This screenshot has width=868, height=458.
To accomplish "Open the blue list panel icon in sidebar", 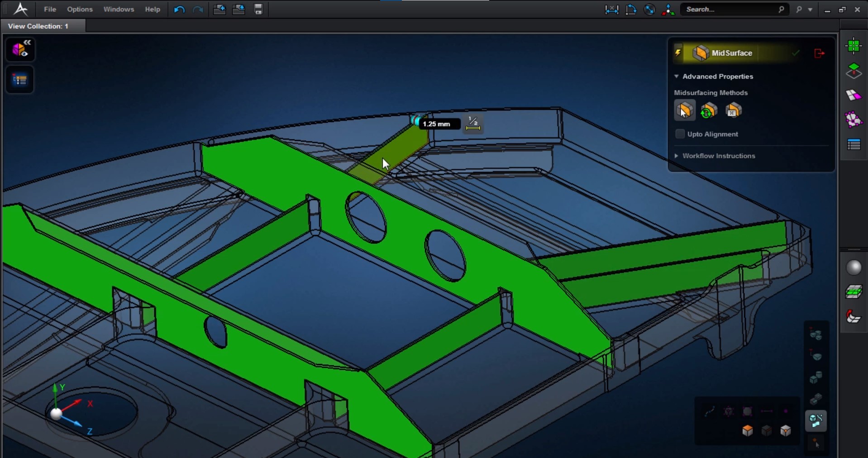I will click(x=854, y=144).
